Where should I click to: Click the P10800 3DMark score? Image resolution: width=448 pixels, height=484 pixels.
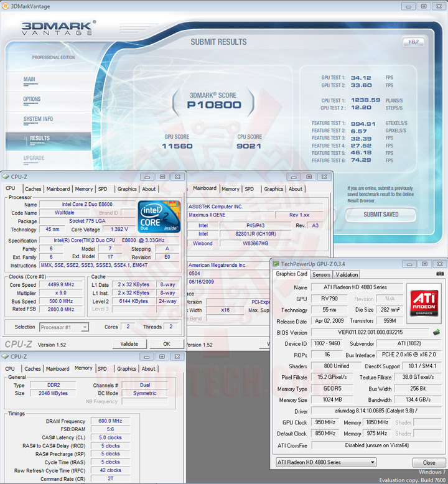click(214, 105)
